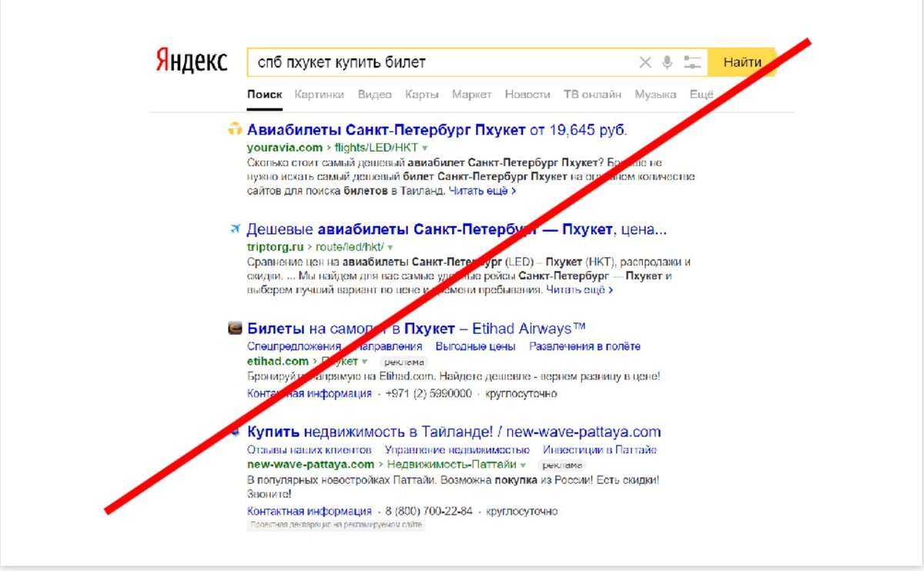
Task: Open the search settings sliders icon
Action: pos(692,62)
